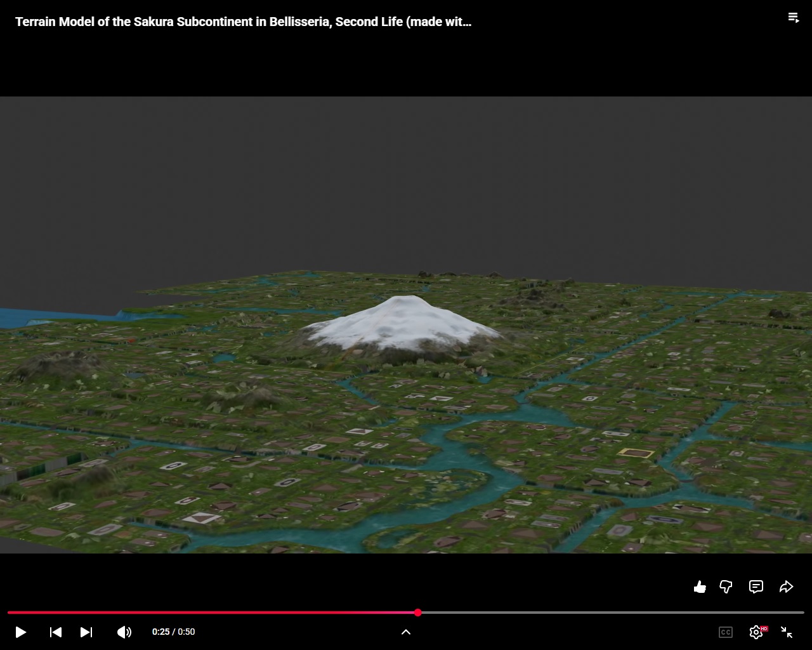Screen dimensions: 812x650
Task: Open the comments panel icon
Action: (x=756, y=587)
